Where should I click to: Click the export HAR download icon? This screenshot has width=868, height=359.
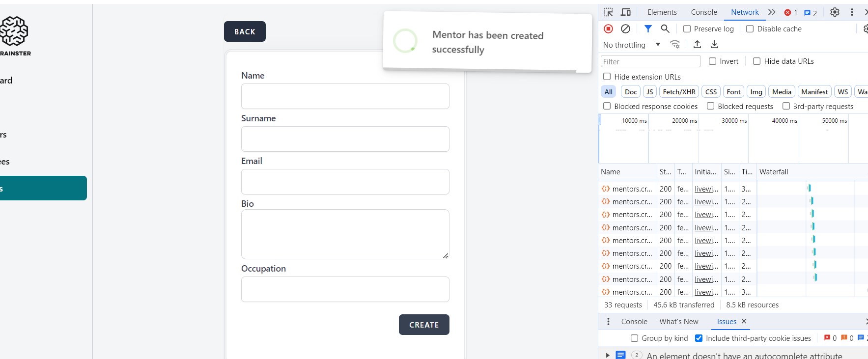coord(714,45)
